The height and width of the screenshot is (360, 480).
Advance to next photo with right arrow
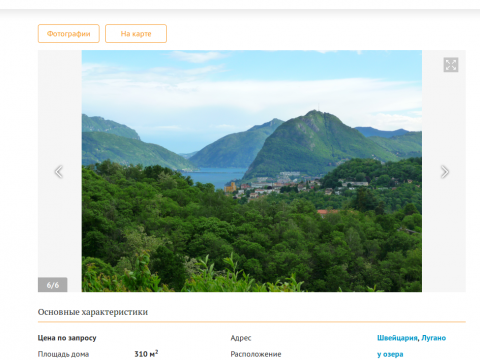444,172
